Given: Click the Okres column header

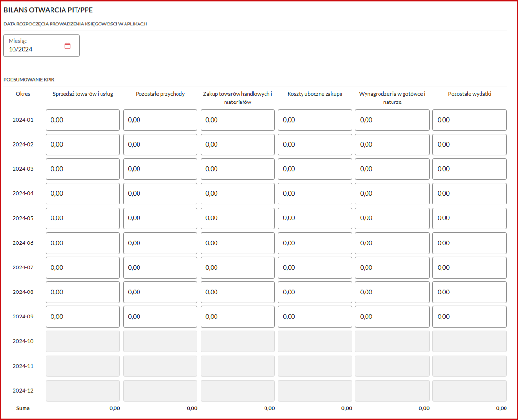Looking at the screenshot, I should [x=23, y=94].
